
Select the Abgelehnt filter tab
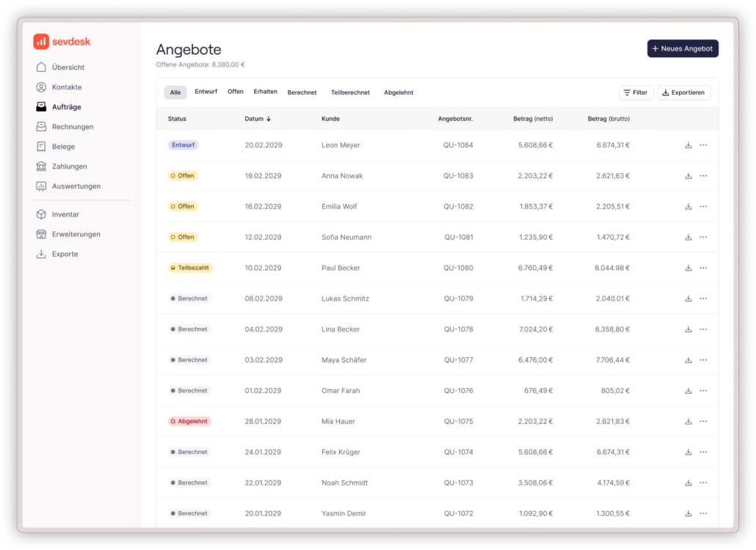coord(398,92)
